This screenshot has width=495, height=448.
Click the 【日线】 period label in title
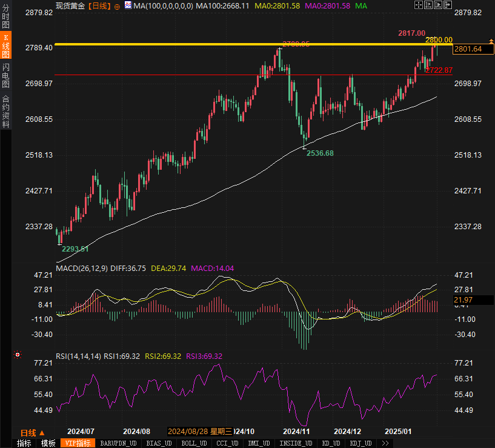(x=99, y=6)
